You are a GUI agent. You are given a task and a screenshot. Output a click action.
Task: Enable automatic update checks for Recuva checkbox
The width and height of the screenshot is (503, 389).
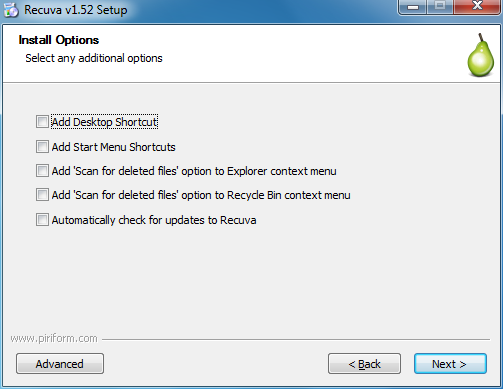coord(42,220)
